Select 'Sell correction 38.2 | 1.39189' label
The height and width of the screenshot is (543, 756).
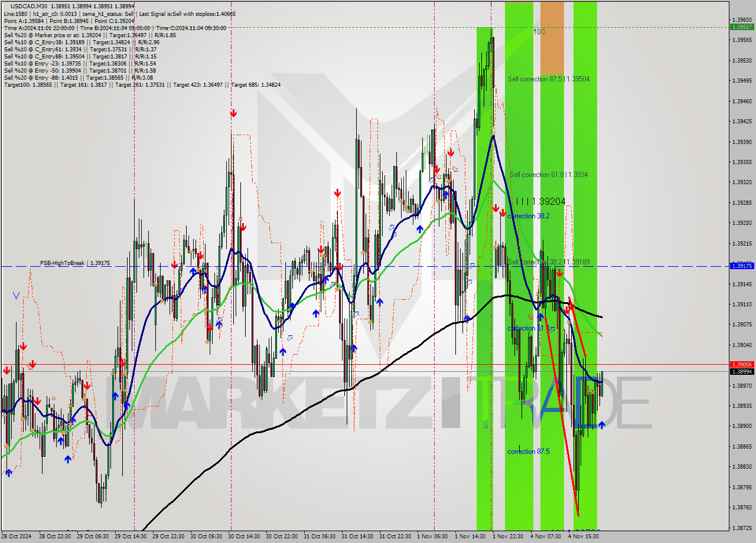(x=549, y=261)
